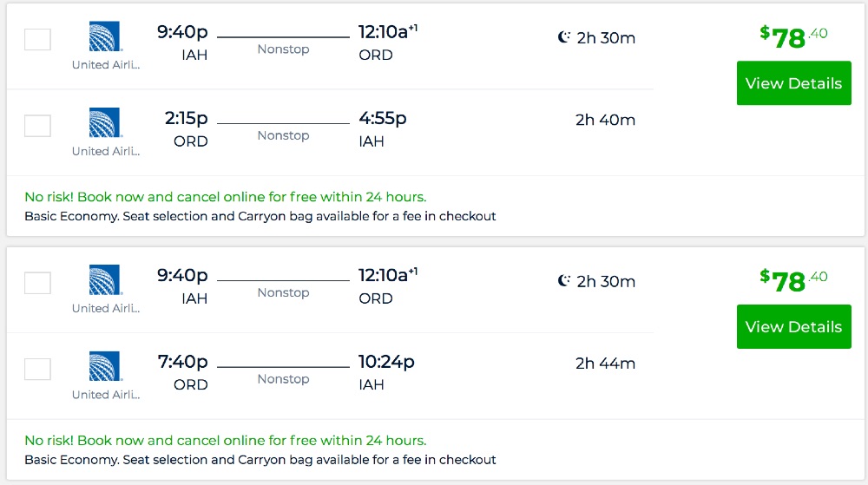Viewport: 868px width, 485px height.
Task: View Details for the itinerary returning at 2:15p
Action: click(793, 83)
